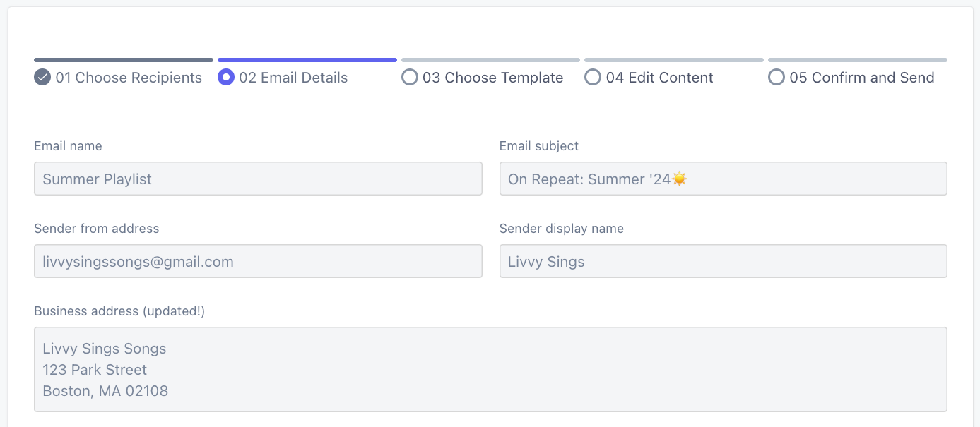This screenshot has width=980, height=427.
Task: Go to the 01 Choose Recipients step
Action: (x=129, y=78)
